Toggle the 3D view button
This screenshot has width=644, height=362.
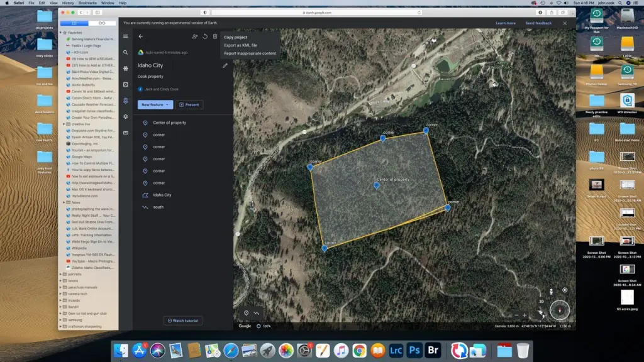point(541,302)
